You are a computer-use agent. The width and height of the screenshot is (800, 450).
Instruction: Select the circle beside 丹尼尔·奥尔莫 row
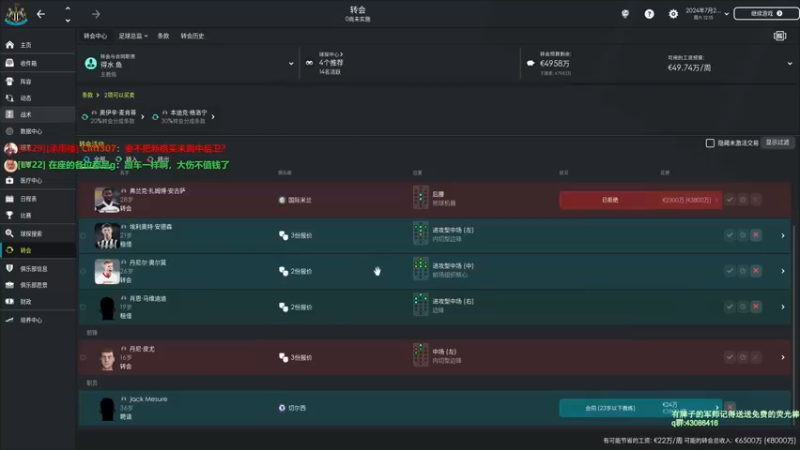pos(83,271)
